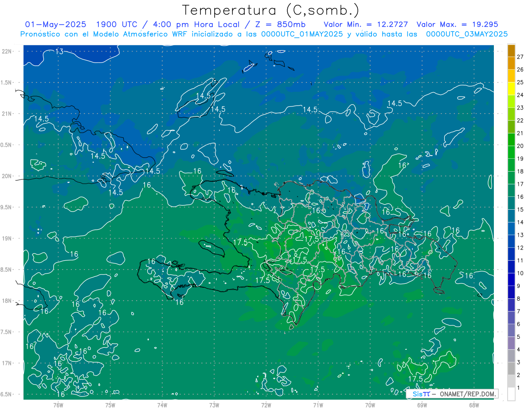Click the white swatch at the color scale bottom
The width and height of the screenshot is (532, 411).
511,394
